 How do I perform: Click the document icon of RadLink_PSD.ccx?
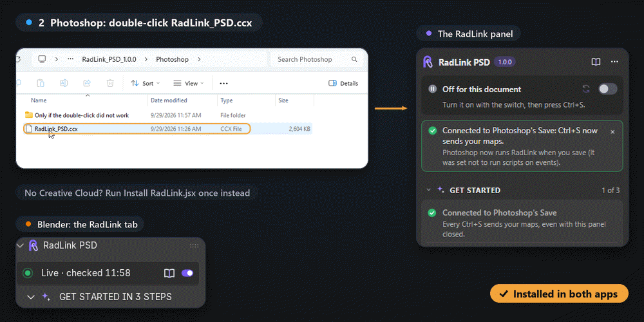tap(29, 129)
